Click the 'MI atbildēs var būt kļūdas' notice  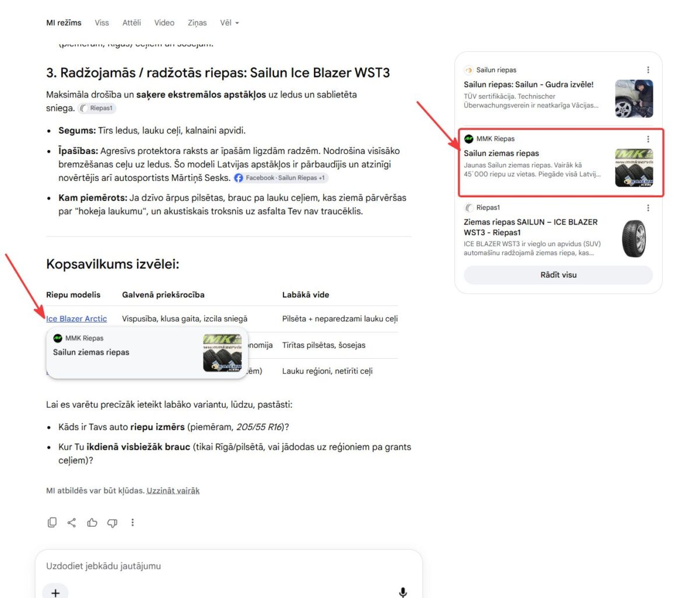pyautogui.click(x=95, y=491)
